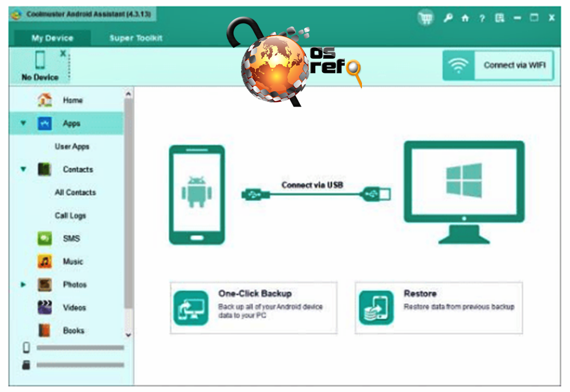Click the Connect via WIFI button

pyautogui.click(x=498, y=66)
